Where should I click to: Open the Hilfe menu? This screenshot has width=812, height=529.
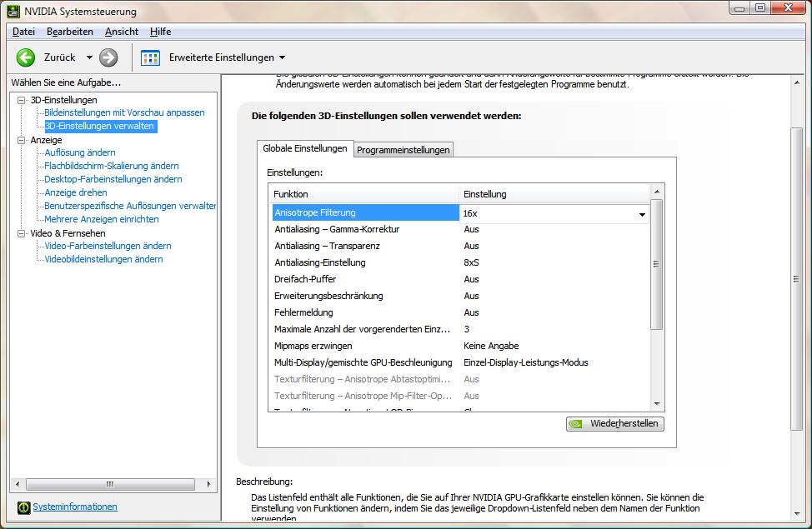pyautogui.click(x=161, y=32)
